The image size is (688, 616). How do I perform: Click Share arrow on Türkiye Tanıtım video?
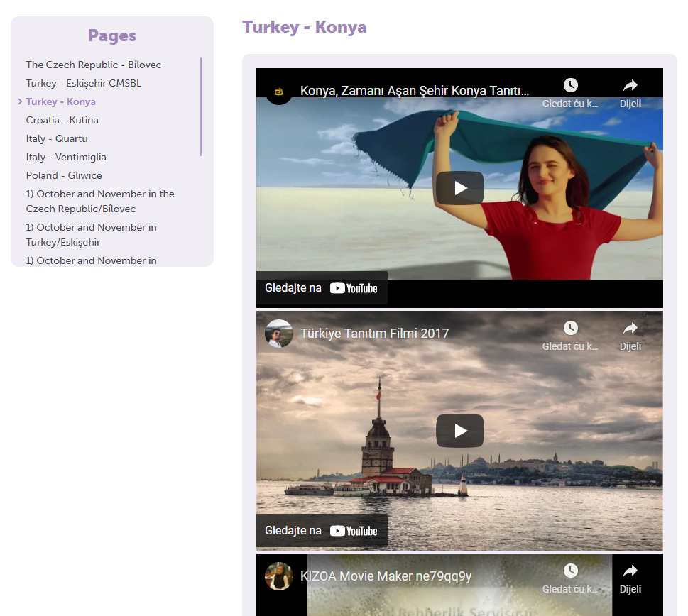pos(630,327)
